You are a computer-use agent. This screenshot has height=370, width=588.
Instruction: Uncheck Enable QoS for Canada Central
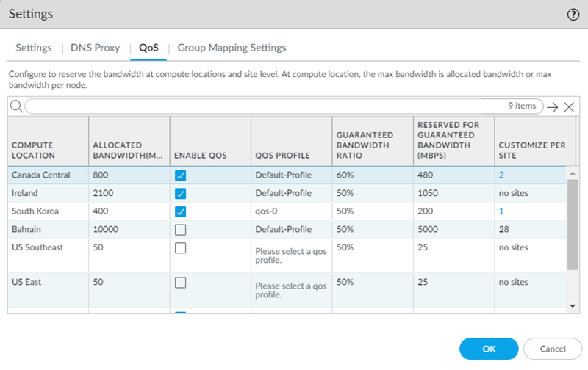tap(181, 175)
